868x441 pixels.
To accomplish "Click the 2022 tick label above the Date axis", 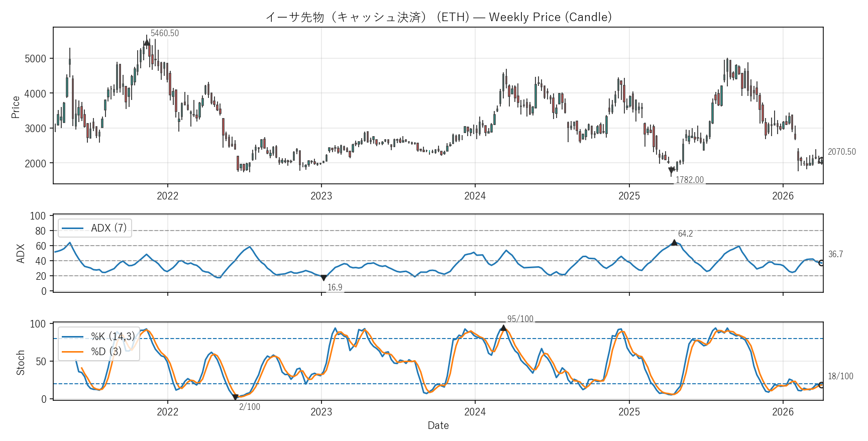I will pyautogui.click(x=167, y=412).
